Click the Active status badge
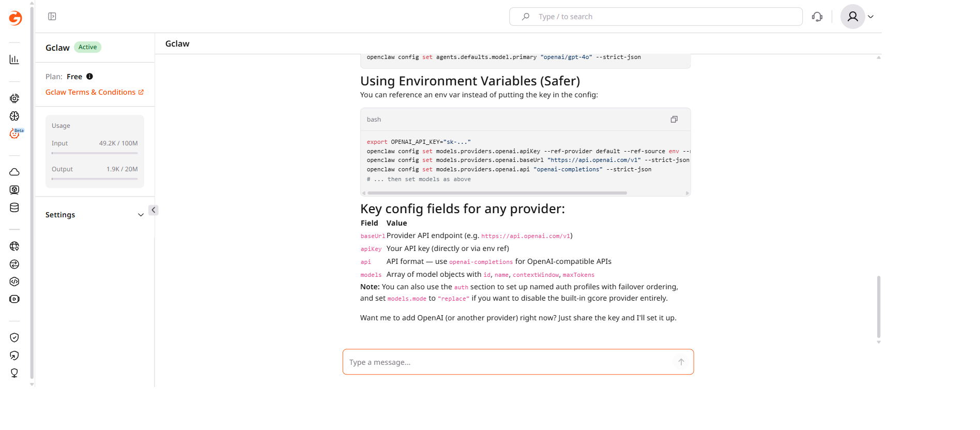The image size is (980, 430). tap(87, 47)
